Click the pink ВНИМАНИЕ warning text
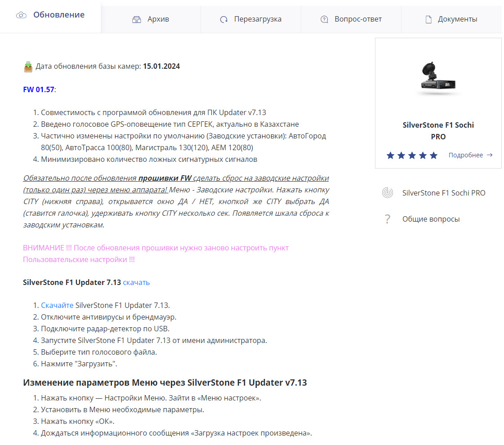 tap(156, 254)
